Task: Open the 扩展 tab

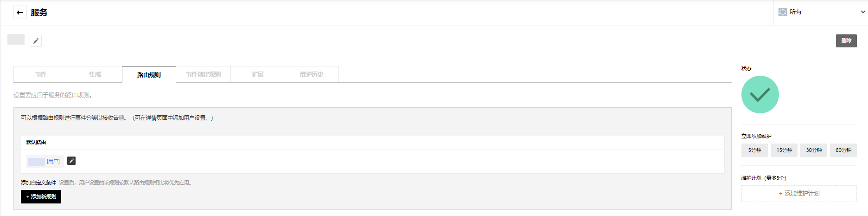Action: click(x=257, y=74)
